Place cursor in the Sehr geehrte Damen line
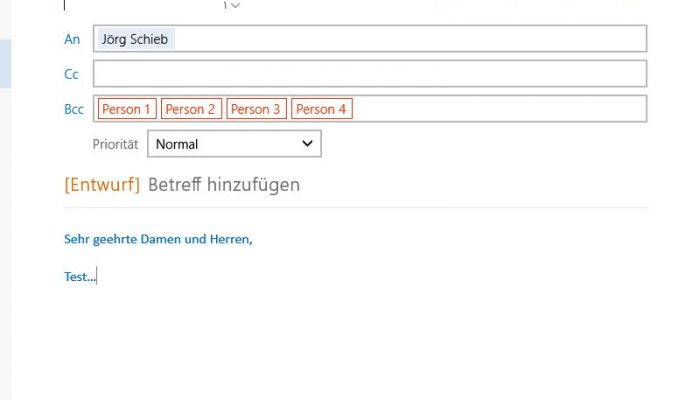Screen dimensions: 700x400 [158, 239]
